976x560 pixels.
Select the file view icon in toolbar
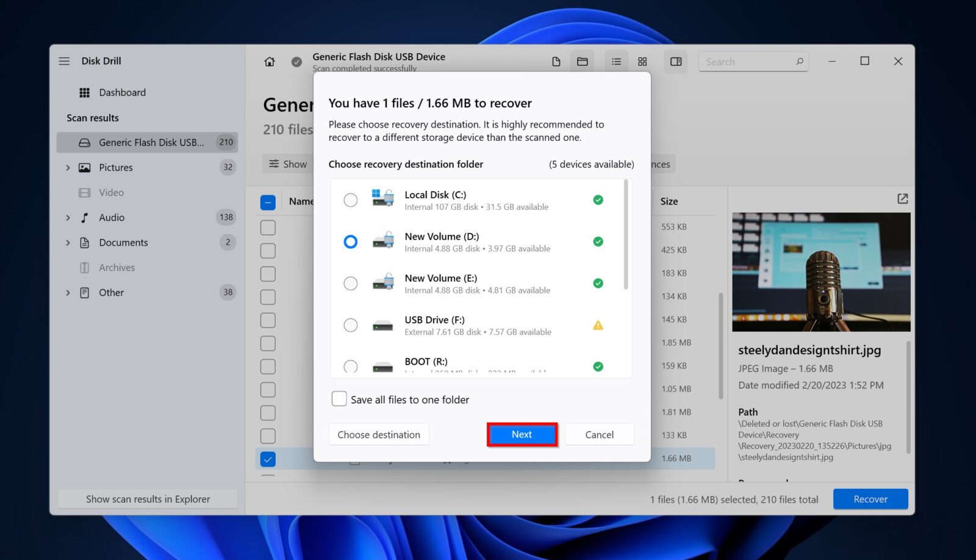556,61
